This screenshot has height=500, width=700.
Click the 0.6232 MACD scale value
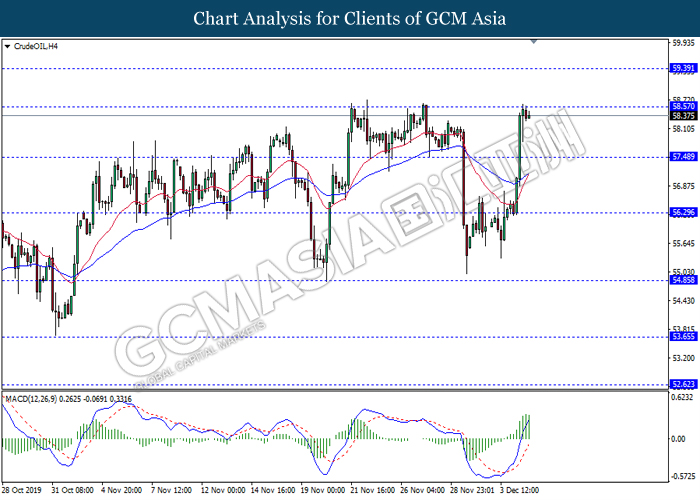click(683, 398)
